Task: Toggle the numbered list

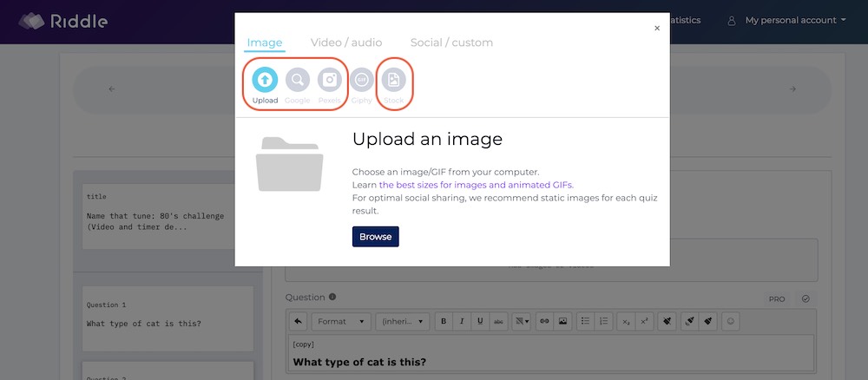Action: tap(603, 321)
